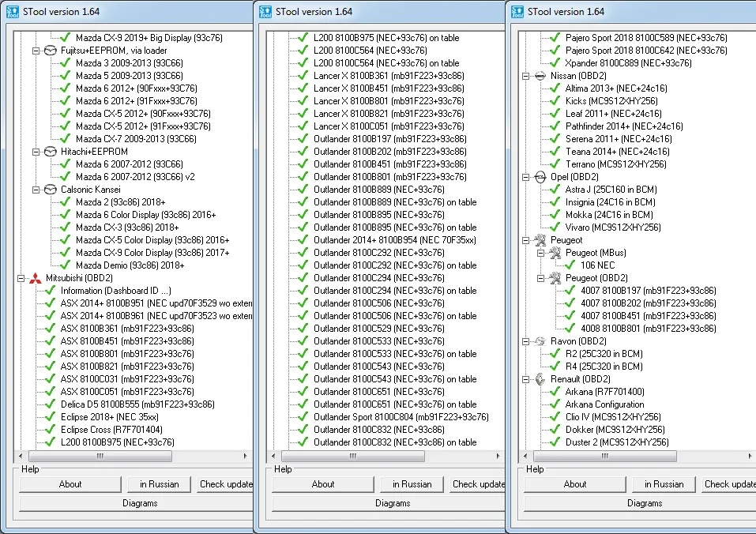Click the Ravon logo icon

click(540, 341)
